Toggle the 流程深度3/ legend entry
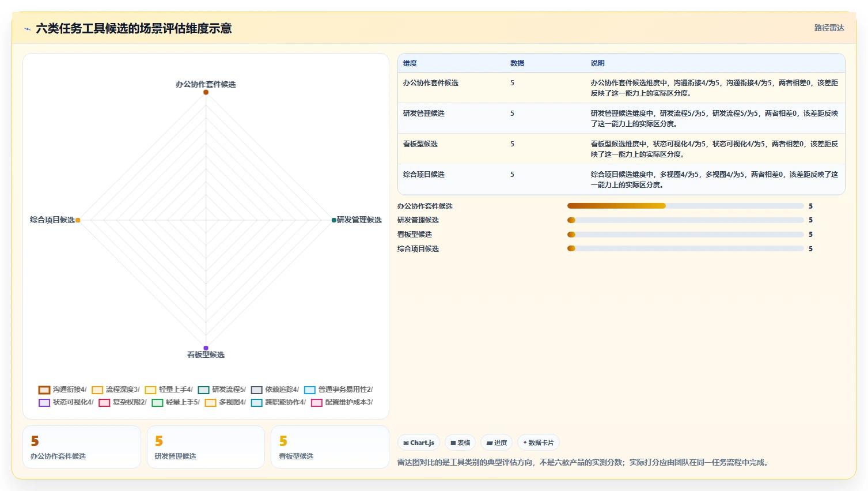 tap(116, 390)
